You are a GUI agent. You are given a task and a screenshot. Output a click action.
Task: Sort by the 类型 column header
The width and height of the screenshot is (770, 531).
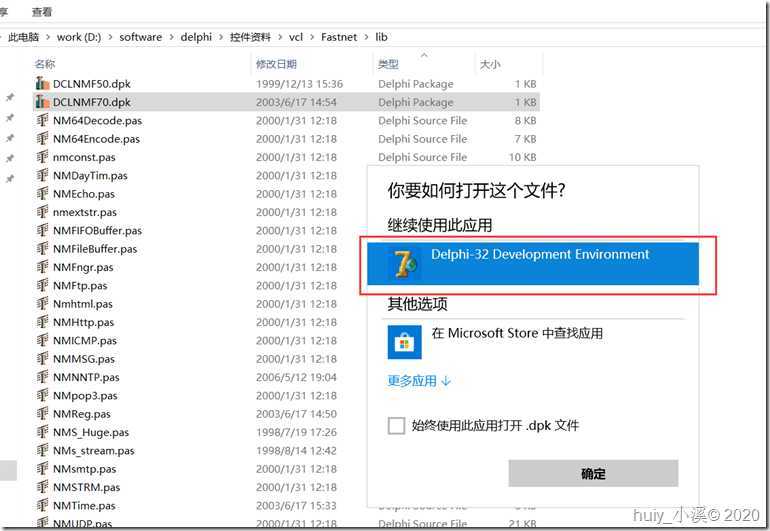(x=388, y=64)
